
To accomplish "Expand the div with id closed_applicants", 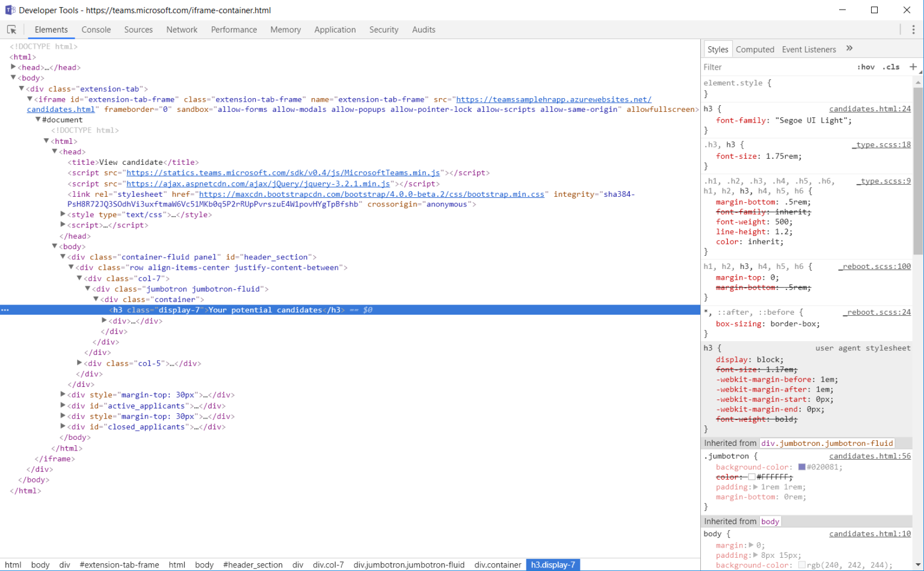I will (64, 427).
